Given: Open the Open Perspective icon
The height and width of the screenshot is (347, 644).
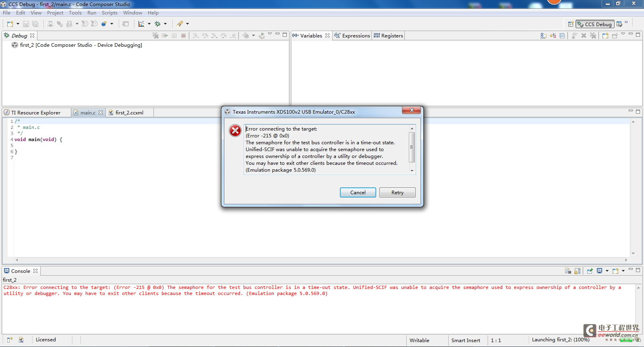Looking at the screenshot, I should click(x=571, y=24).
